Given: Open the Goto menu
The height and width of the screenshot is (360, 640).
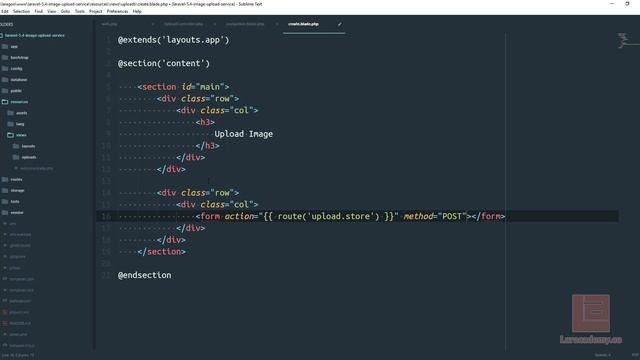Looking at the screenshot, I should click(65, 11).
